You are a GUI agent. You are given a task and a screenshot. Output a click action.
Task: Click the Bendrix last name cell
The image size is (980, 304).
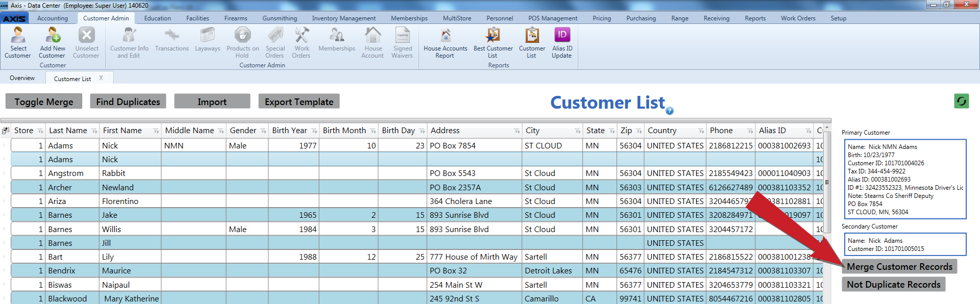click(73, 271)
